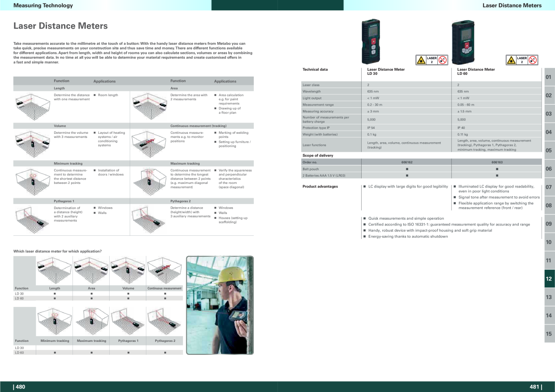Click order number 606162

[406, 162]
